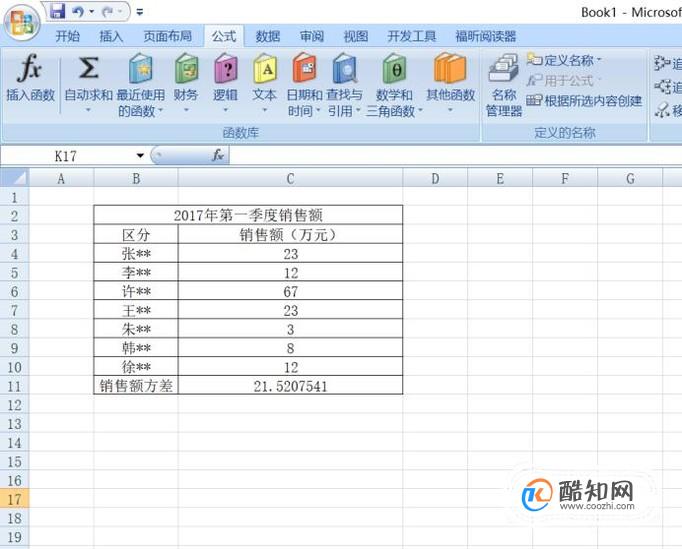Select row 11 header
Screen dimensions: 682x549
click(14, 386)
